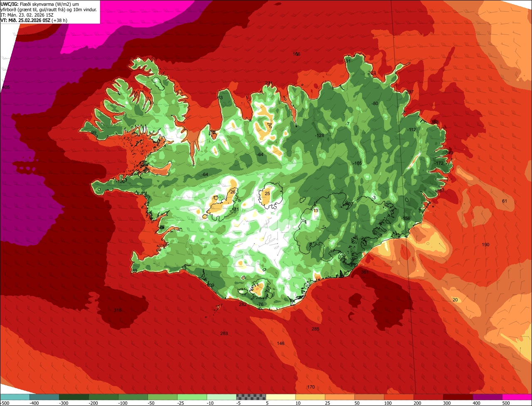The height and width of the screenshot is (406, 532).
Task: Click the '-500' legend label
Action: click(x=5, y=403)
